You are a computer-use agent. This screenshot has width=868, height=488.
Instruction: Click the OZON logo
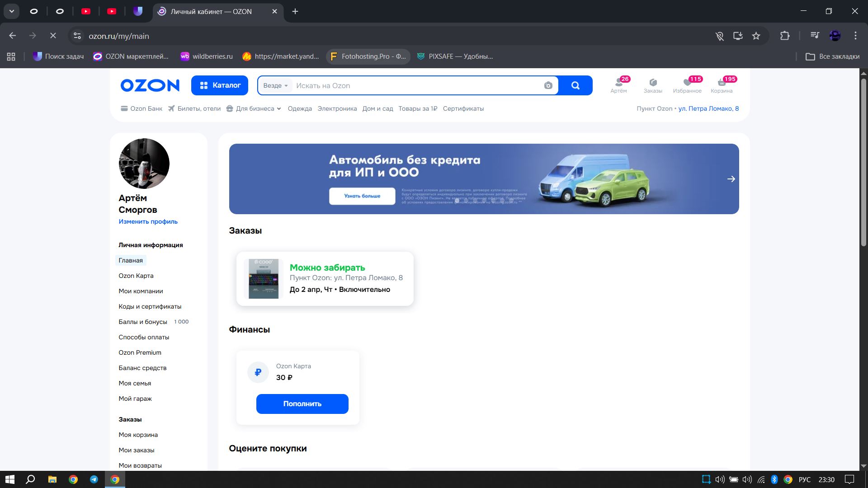[x=150, y=85]
